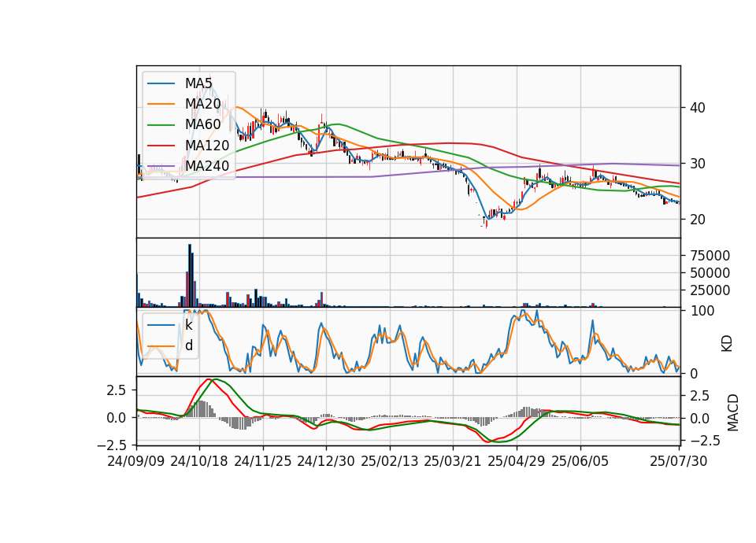Screen dimensions: 756x543
Task: Click the MA5 line color sample in legend
Action: pyautogui.click(x=161, y=83)
